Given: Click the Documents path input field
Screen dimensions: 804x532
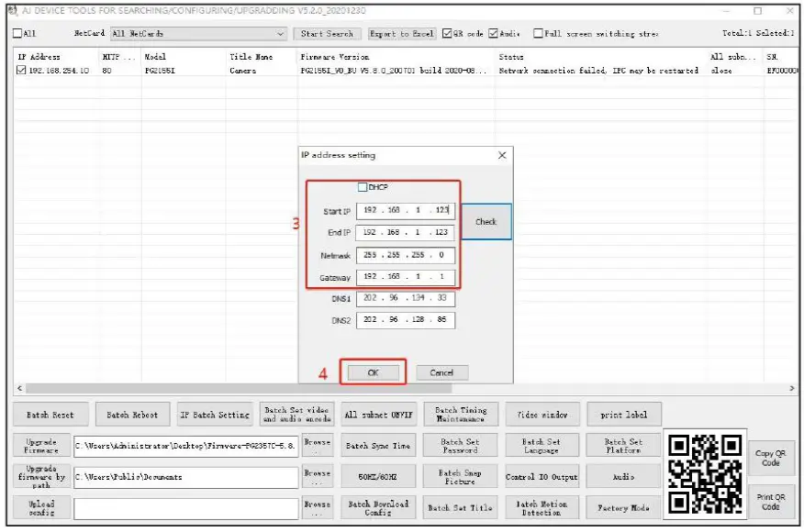Looking at the screenshot, I should pyautogui.click(x=185, y=477).
